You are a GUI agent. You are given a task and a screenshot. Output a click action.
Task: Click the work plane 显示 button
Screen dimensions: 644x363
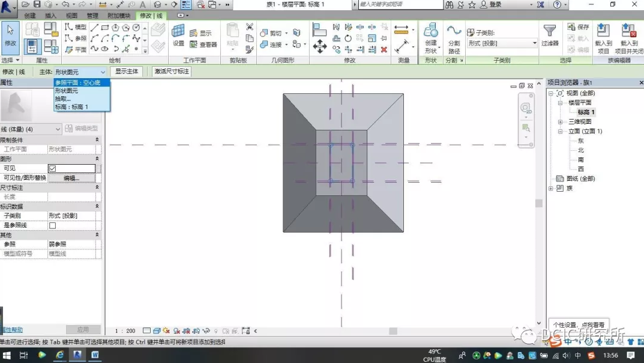[201, 33]
